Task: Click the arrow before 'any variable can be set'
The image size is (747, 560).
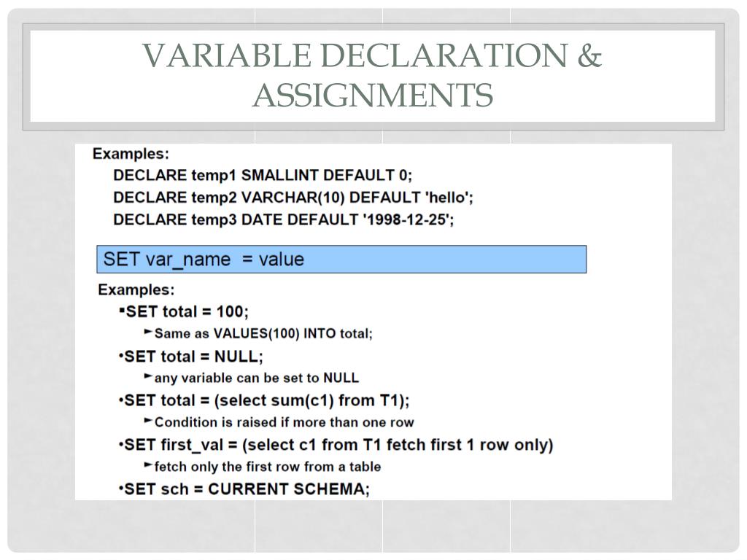Action: coord(148,376)
